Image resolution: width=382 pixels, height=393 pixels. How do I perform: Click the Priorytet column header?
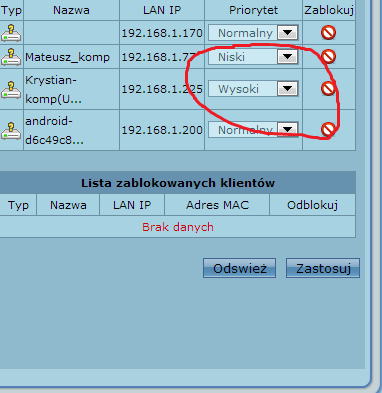[x=253, y=10]
